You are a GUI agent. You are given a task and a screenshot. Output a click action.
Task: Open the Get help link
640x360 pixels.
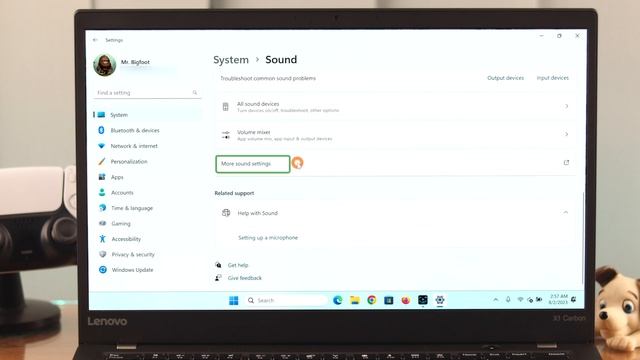(238, 265)
